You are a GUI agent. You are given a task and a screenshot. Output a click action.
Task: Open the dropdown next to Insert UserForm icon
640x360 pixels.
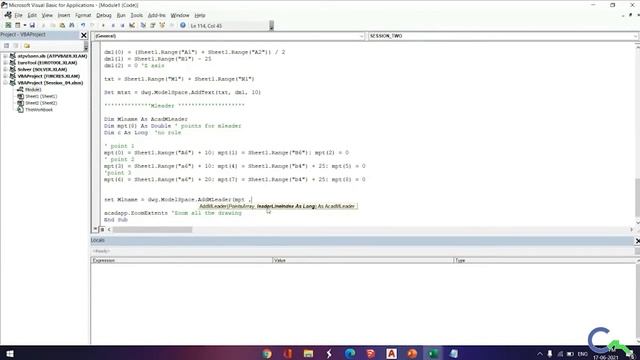pyautogui.click(x=24, y=25)
